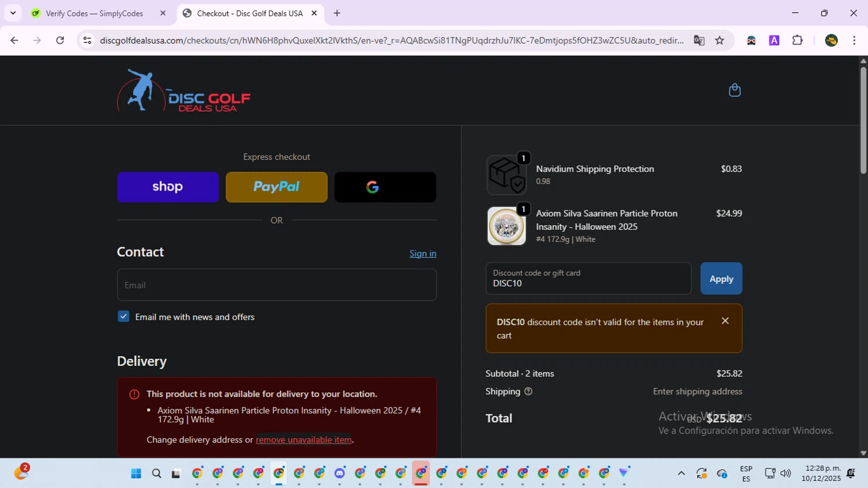Open the ESP language input indicator
Image resolution: width=868 pixels, height=488 pixels.
[746, 474]
